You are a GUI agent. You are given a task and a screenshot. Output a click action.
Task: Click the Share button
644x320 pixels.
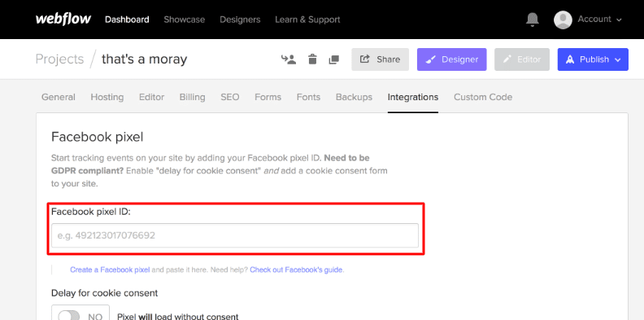[380, 59]
